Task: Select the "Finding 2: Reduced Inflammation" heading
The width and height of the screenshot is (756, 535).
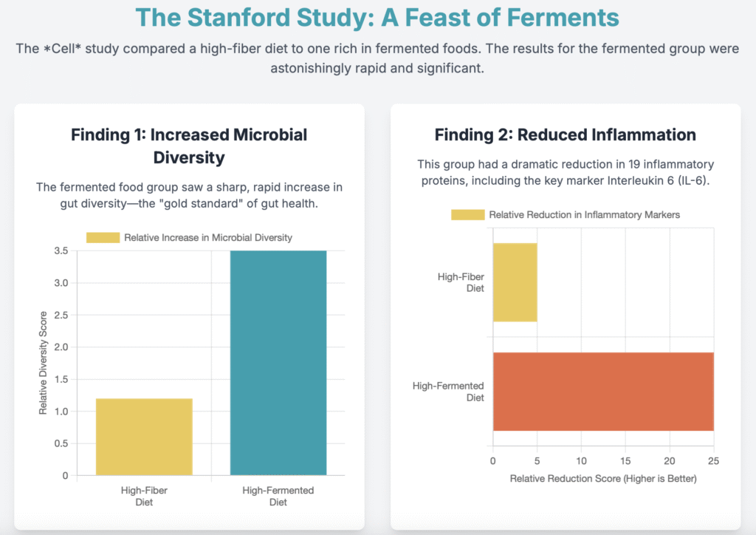Action: pyautogui.click(x=565, y=134)
